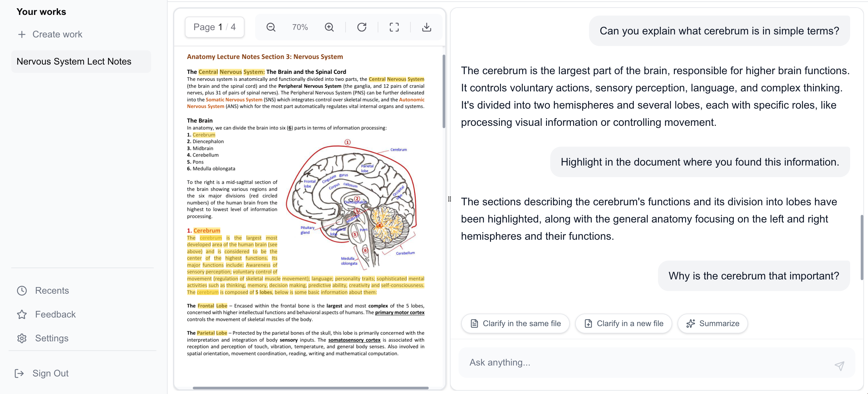The image size is (868, 394).
Task: Click the zoom in magnifier icon
Action: [x=329, y=27]
